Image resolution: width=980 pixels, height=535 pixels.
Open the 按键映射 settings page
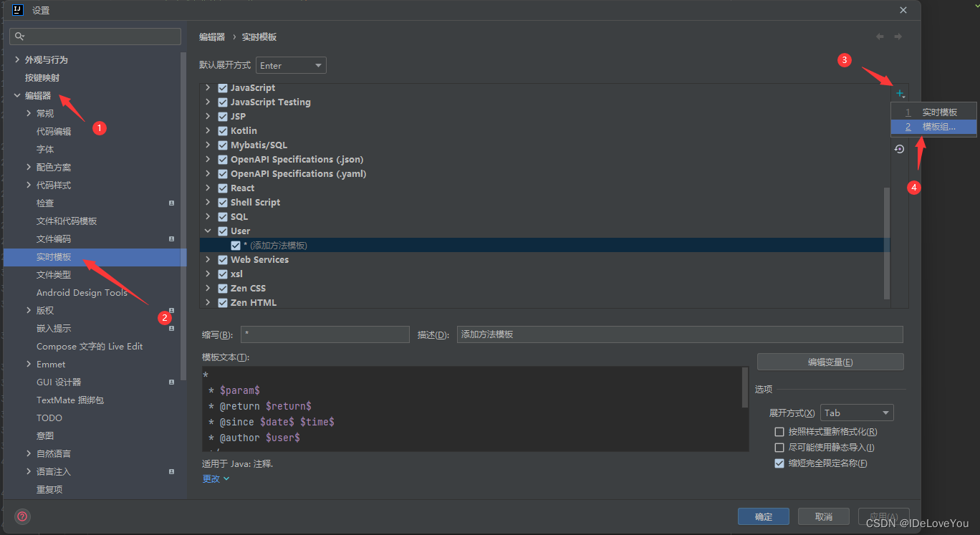coord(42,77)
